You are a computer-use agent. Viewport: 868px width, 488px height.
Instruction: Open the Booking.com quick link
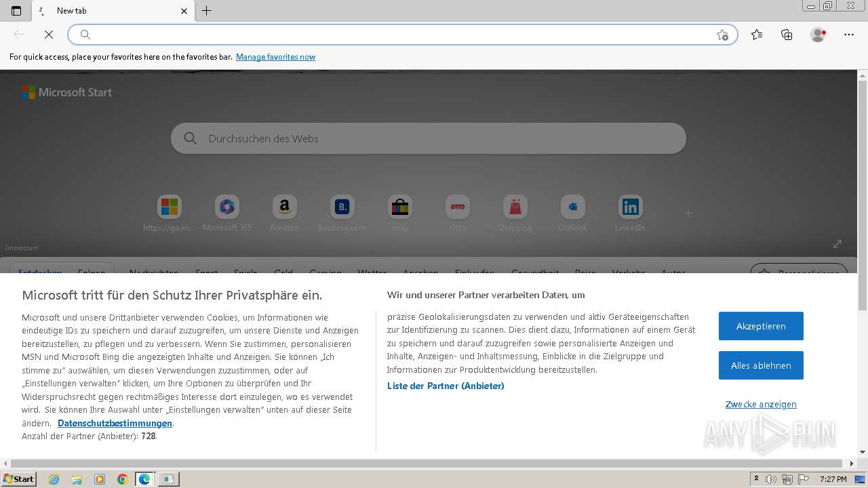[x=342, y=213]
